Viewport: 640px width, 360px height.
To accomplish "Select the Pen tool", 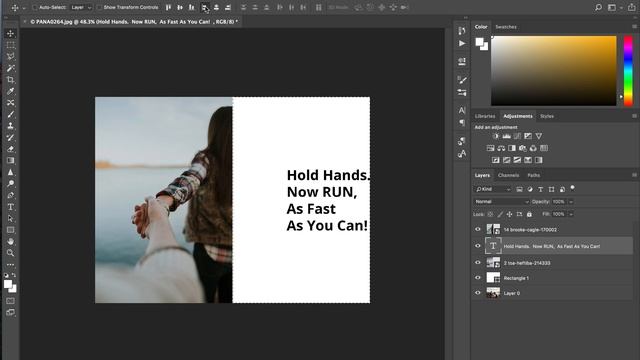I will (x=11, y=195).
